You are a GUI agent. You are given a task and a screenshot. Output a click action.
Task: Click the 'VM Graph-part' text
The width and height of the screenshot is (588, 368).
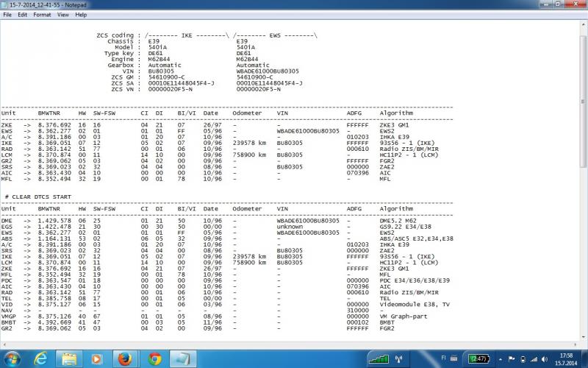coord(403,316)
